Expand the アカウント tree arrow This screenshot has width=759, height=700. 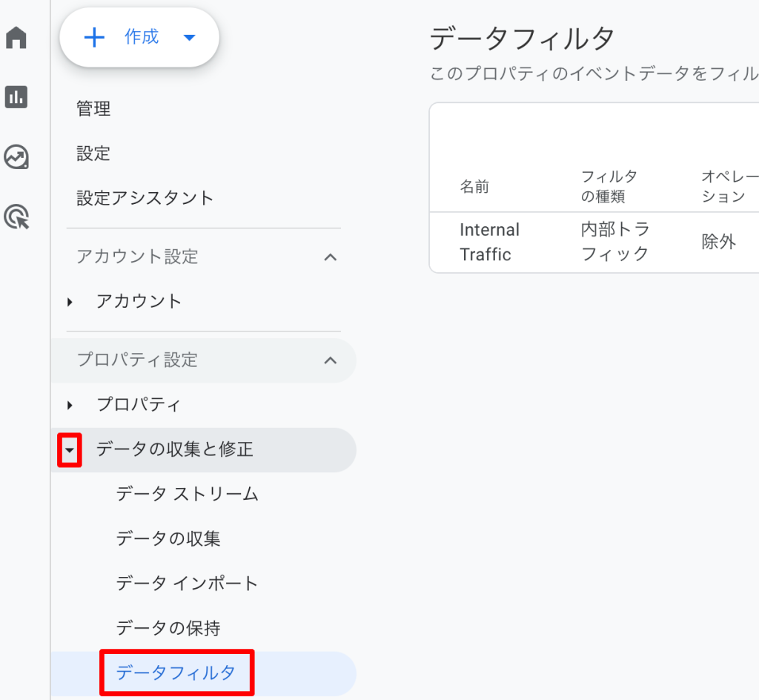tap(70, 302)
